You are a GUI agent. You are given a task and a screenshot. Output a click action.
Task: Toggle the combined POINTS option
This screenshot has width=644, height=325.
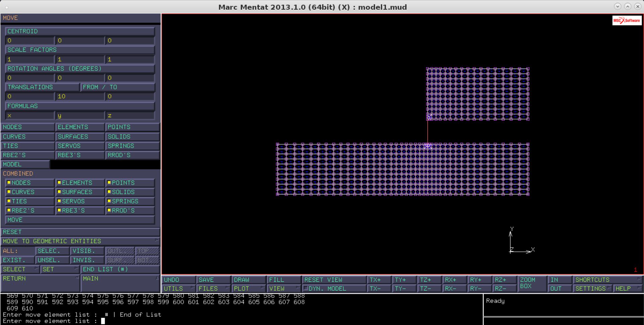130,183
